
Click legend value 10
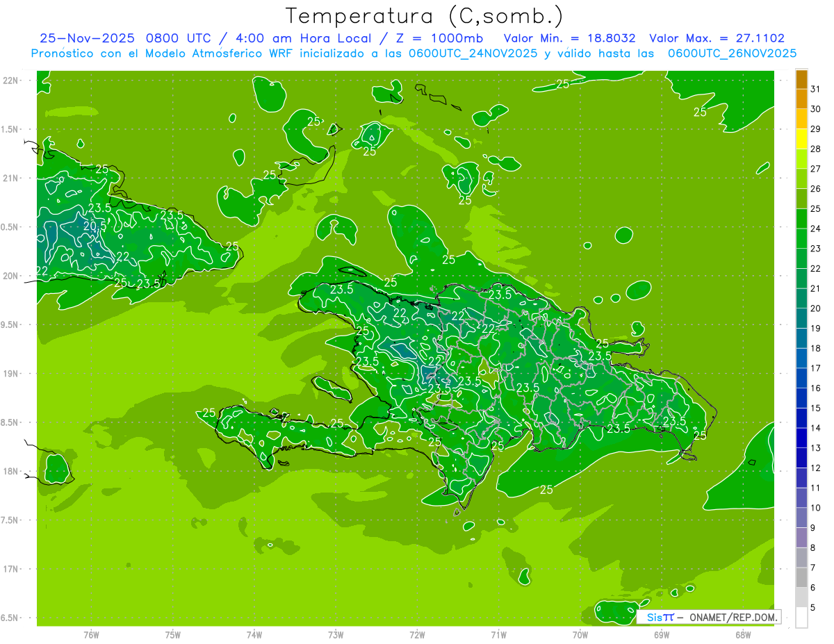click(x=815, y=508)
